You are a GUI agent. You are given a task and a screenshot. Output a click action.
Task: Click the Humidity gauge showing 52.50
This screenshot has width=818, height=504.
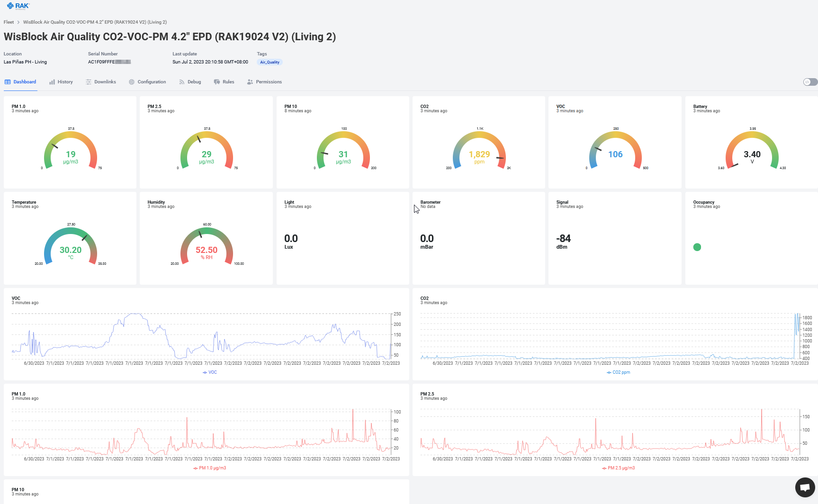tap(207, 246)
